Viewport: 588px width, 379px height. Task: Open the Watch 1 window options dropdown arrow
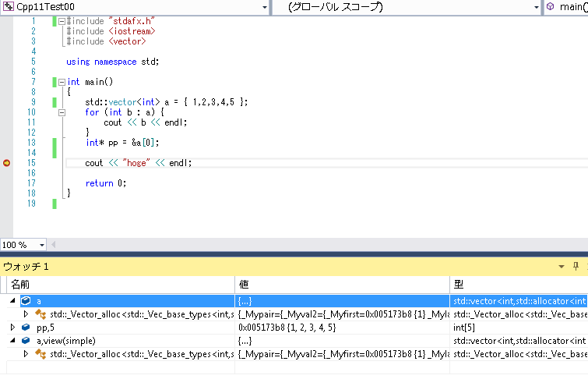click(562, 267)
